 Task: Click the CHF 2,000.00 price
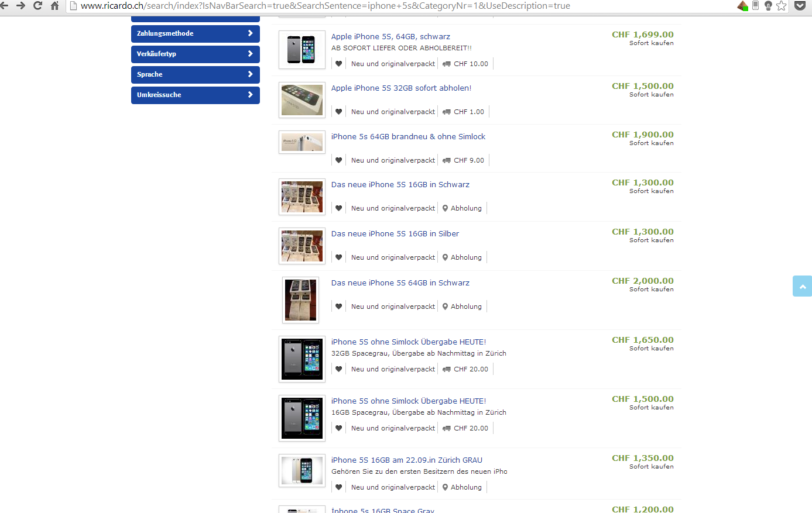tap(643, 281)
